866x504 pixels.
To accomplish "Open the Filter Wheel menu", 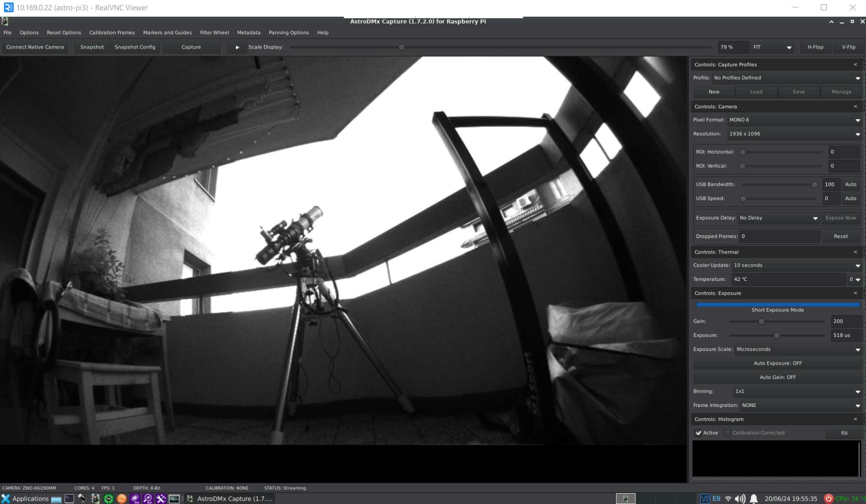I will pyautogui.click(x=214, y=33).
